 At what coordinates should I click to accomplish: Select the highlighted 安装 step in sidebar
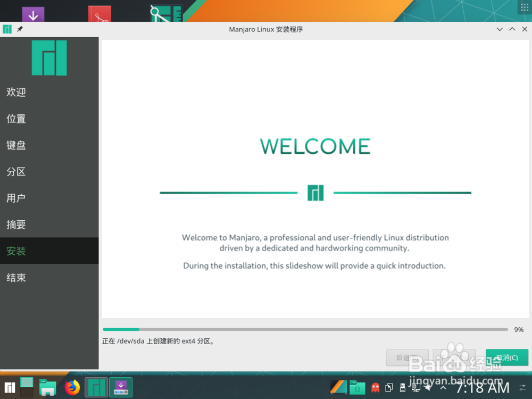[49, 251]
